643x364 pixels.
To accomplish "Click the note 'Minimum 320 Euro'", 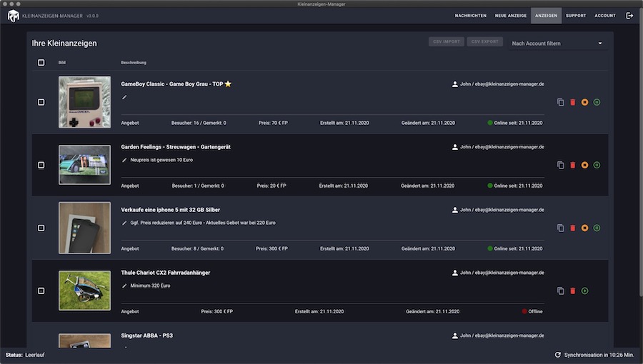I will coord(150,285).
